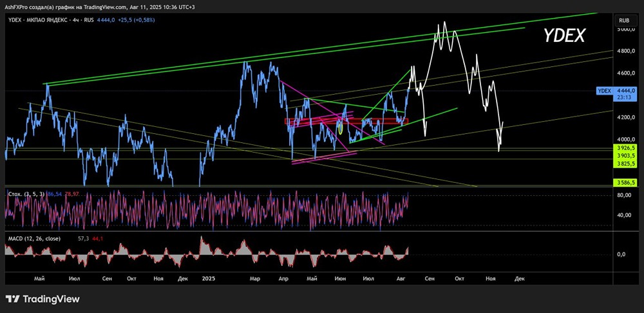Select the red MACD signal value 44,1
This screenshot has height=313, width=644.
click(x=97, y=238)
